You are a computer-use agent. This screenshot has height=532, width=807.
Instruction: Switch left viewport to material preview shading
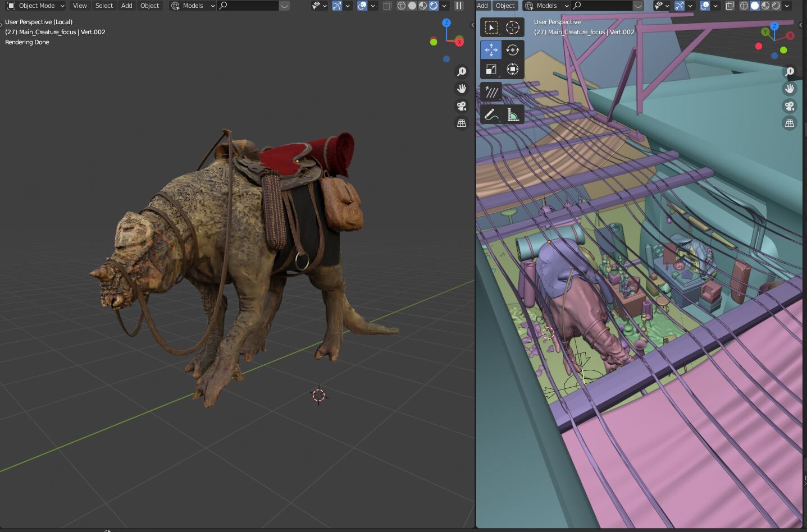[x=423, y=6]
